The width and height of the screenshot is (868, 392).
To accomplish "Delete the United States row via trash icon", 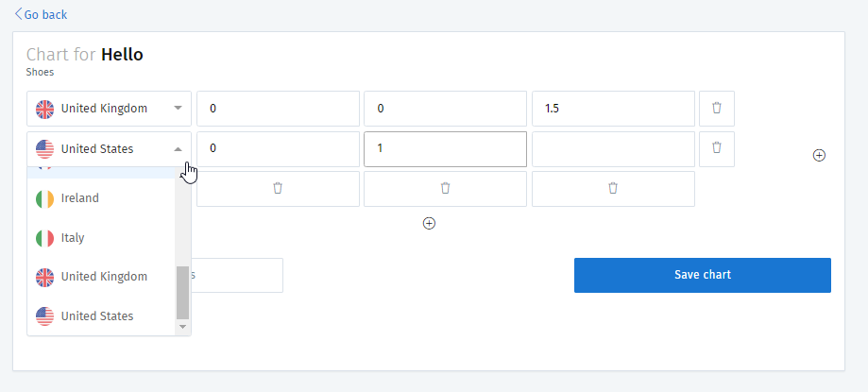I will tap(717, 149).
